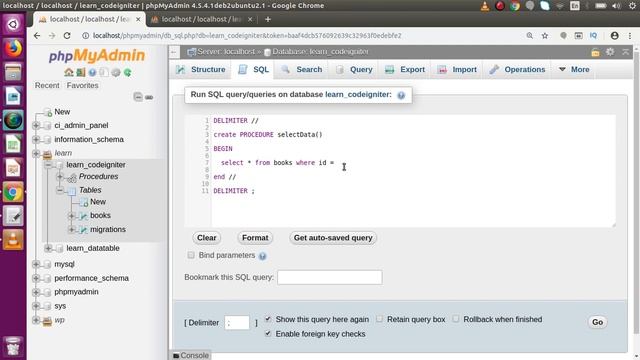Open Firefox from the Ubuntu dock
This screenshot has height=360, width=640.
coord(13,48)
